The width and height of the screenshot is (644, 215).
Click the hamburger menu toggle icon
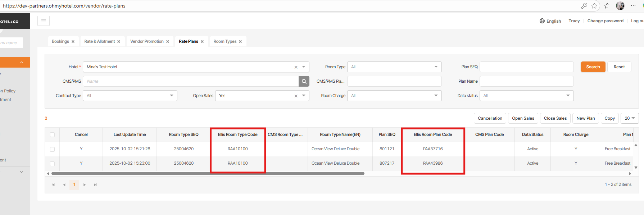point(44,21)
